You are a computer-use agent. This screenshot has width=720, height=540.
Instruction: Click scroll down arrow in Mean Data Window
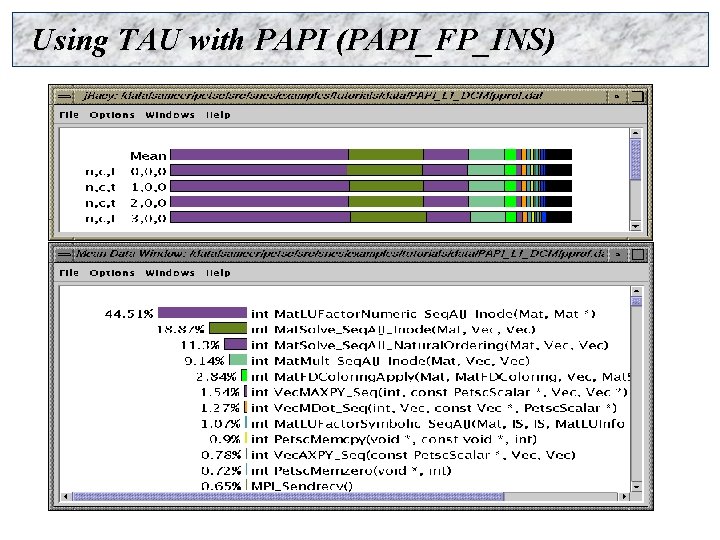pos(636,486)
